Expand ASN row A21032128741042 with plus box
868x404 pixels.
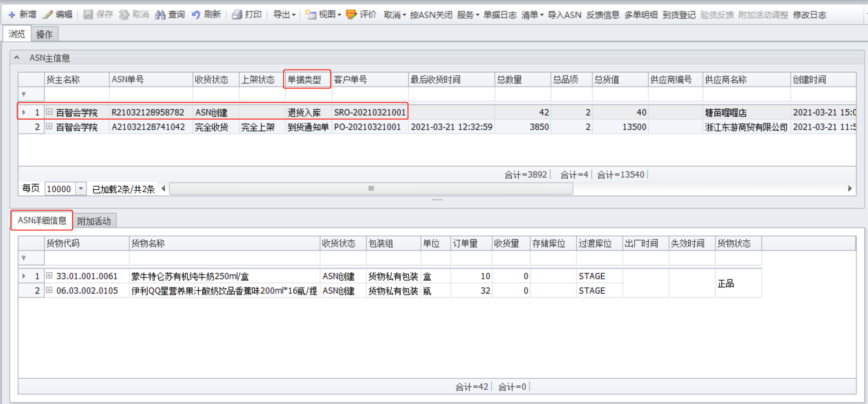coord(49,127)
